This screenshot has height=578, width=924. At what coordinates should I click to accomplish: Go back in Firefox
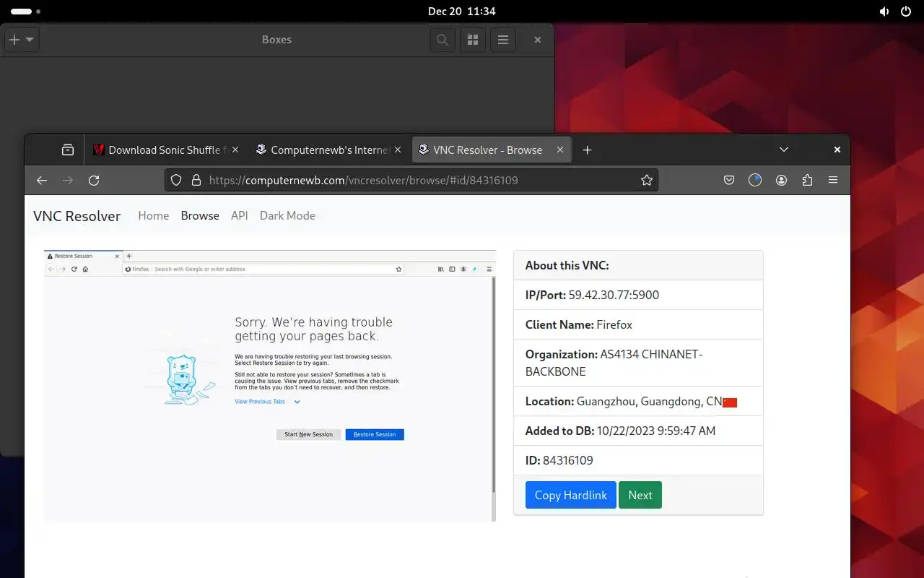pyautogui.click(x=42, y=181)
